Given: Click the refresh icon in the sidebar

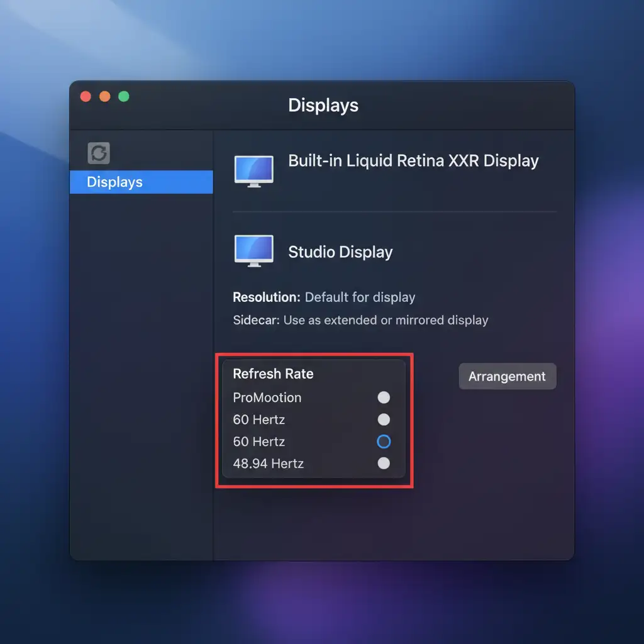Looking at the screenshot, I should tap(99, 153).
